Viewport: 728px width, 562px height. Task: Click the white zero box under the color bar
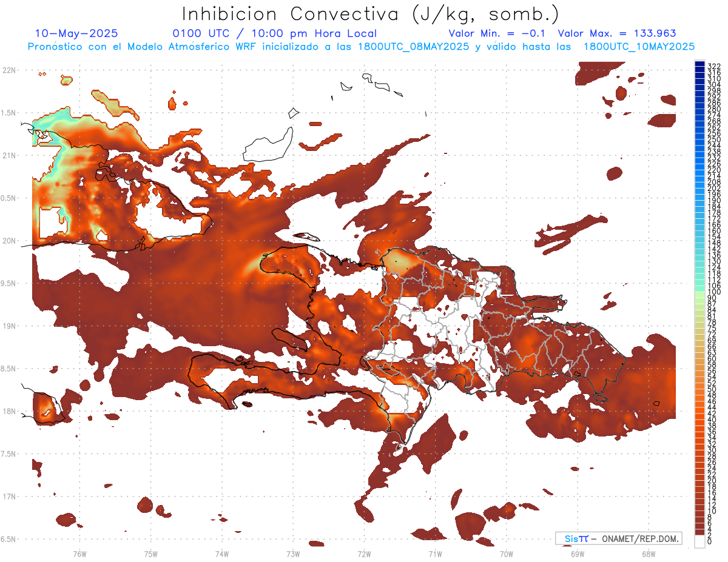click(x=700, y=541)
